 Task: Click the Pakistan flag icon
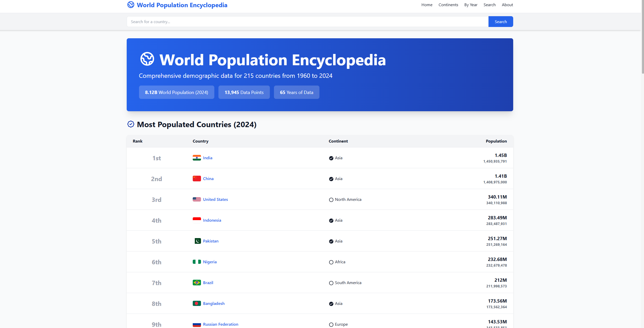tap(198, 241)
